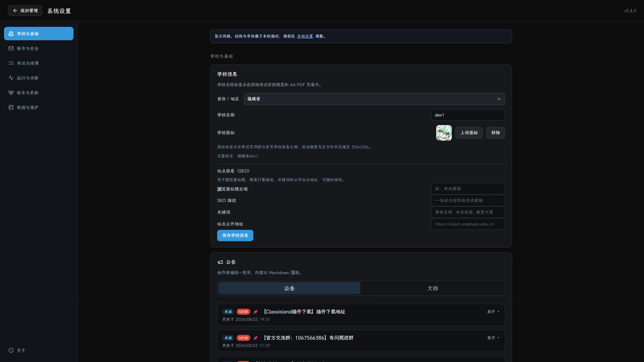
Task: Click the 完整校名：福建省dev1 text
Action: [238, 156]
